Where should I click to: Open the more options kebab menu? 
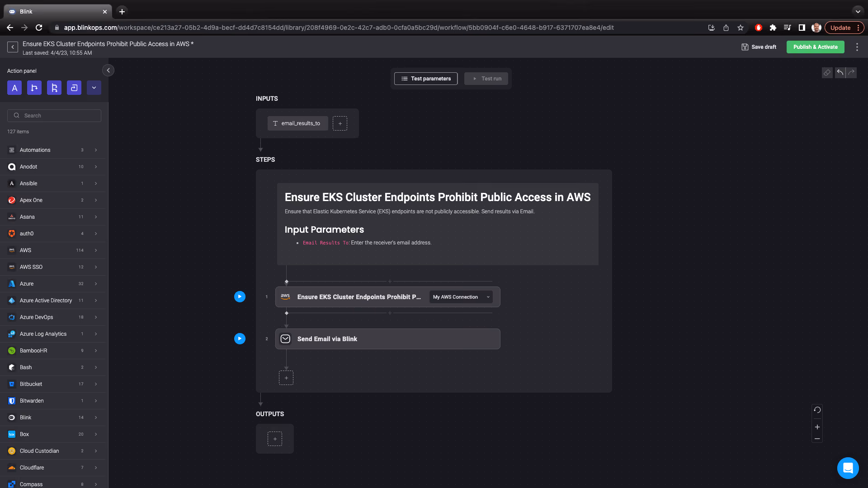pos(857,47)
